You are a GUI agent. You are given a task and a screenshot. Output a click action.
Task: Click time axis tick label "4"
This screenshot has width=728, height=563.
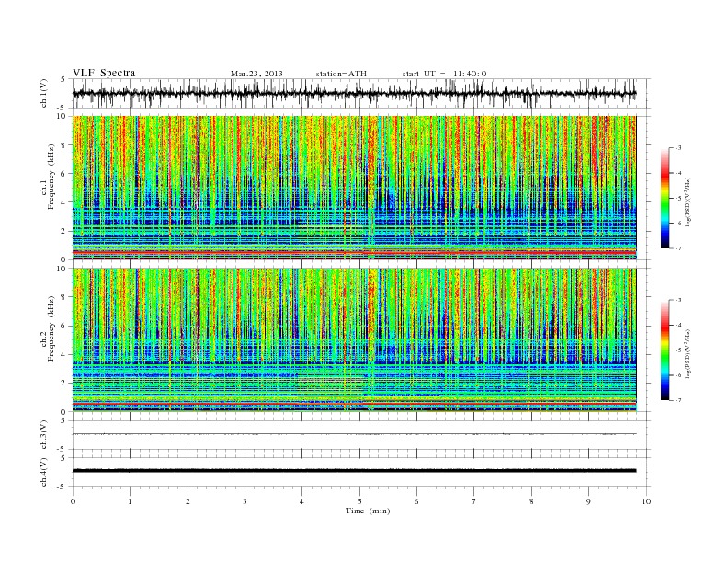click(x=302, y=501)
